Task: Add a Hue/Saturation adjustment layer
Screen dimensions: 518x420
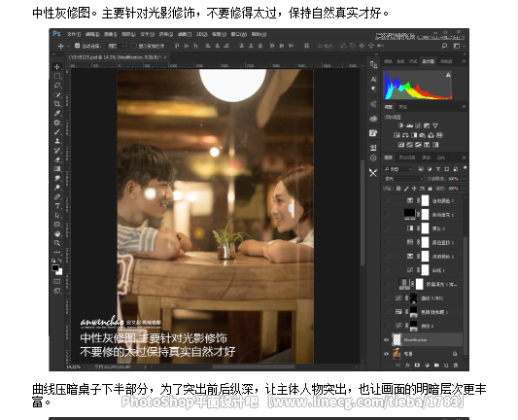Action: tap(397, 135)
